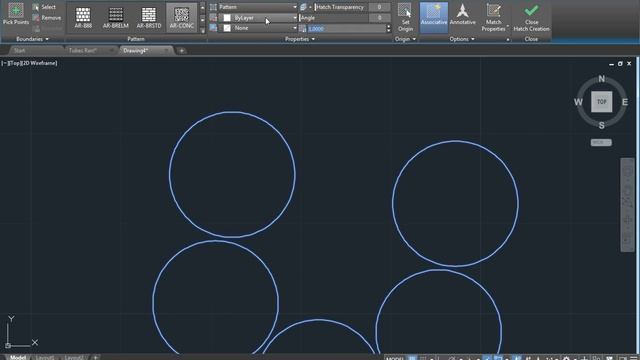
Task: Click the background color icon
Action: tap(213, 28)
